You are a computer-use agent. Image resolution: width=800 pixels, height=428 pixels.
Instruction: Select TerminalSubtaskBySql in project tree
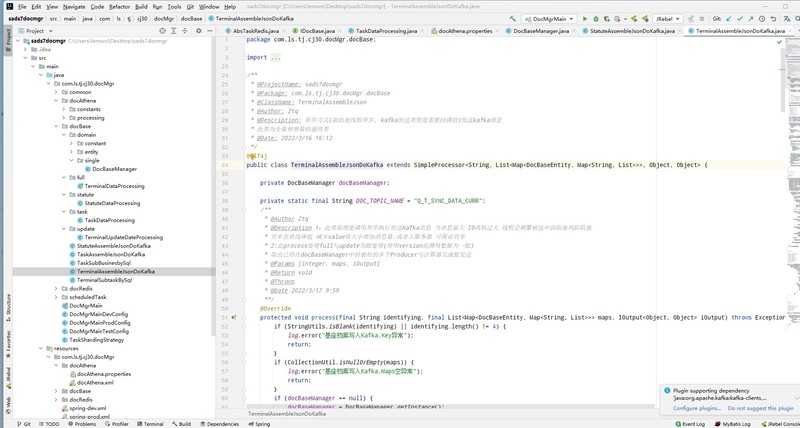(x=101, y=280)
